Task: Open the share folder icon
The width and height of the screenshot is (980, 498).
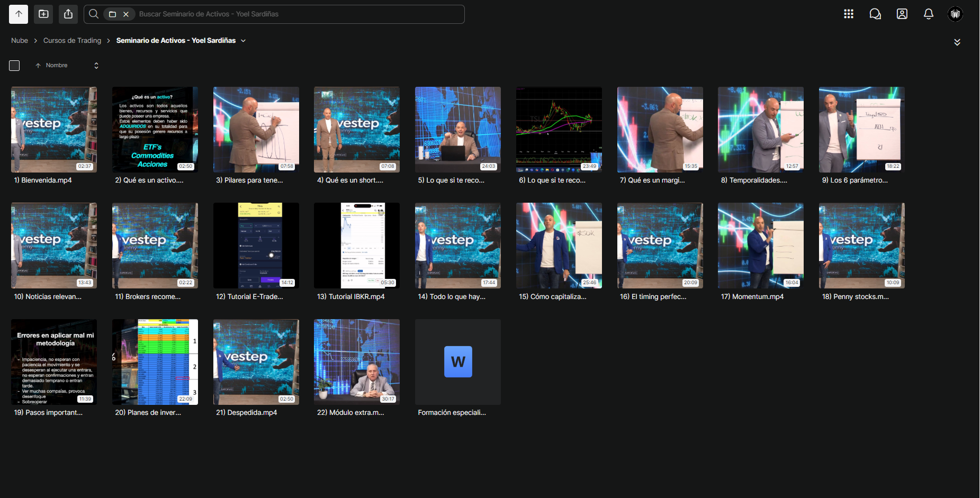Action: [x=68, y=14]
